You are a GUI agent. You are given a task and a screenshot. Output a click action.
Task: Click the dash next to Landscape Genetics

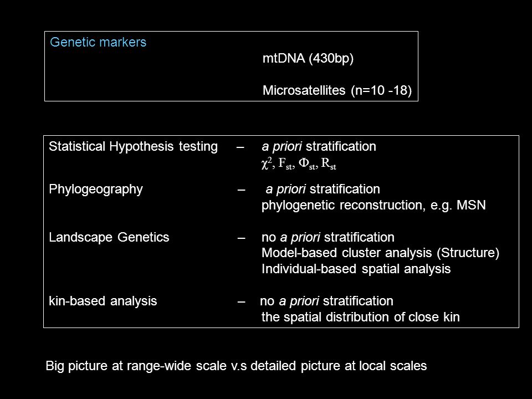pyautogui.click(x=241, y=238)
